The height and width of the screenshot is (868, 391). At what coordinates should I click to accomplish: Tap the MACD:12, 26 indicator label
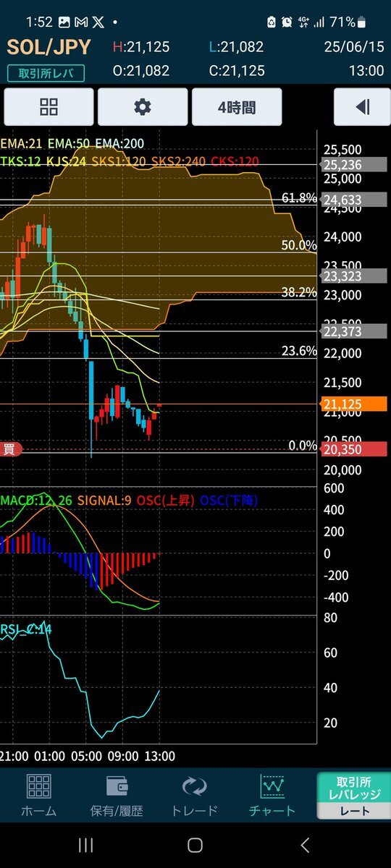36,501
